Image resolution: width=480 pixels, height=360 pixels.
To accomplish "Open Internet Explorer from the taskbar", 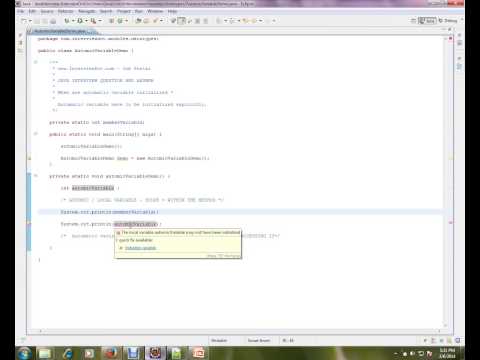I will click(x=68, y=353).
